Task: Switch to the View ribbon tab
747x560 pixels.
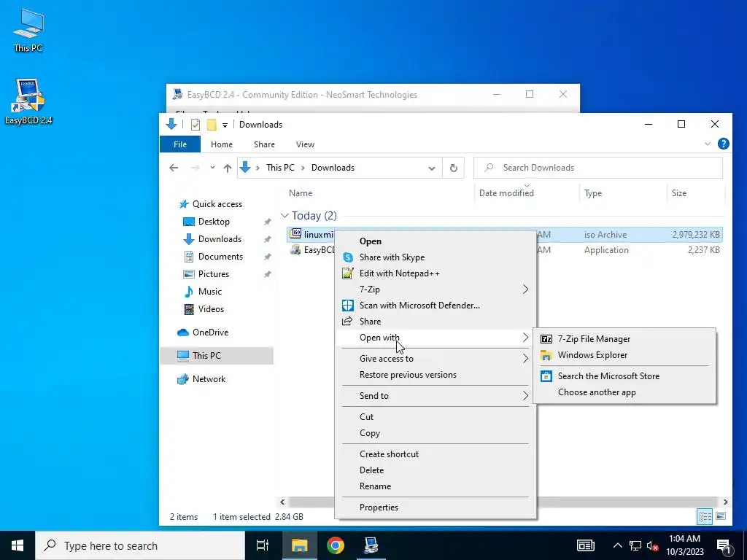Action: (x=305, y=144)
